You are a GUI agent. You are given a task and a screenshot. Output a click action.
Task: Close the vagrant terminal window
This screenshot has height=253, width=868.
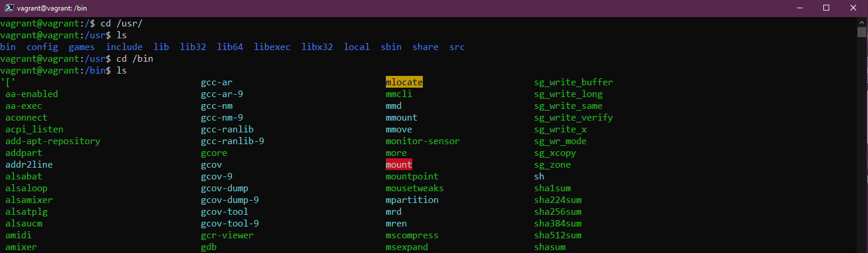tap(853, 8)
